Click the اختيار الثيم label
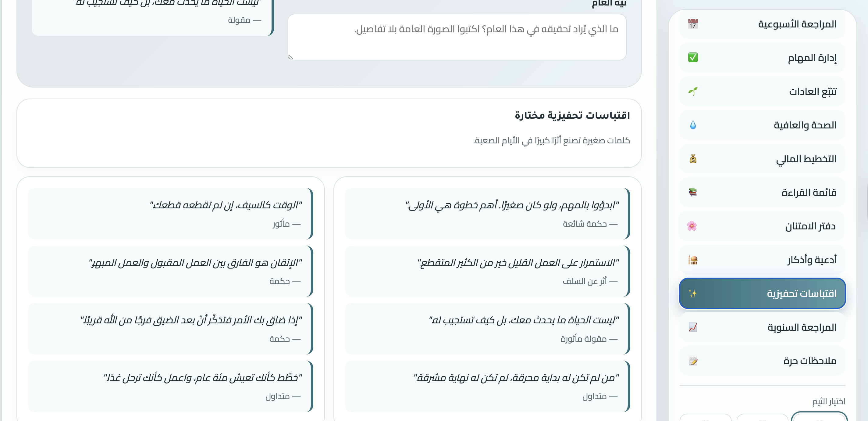Screen dimensions: 868x421 click(829, 401)
